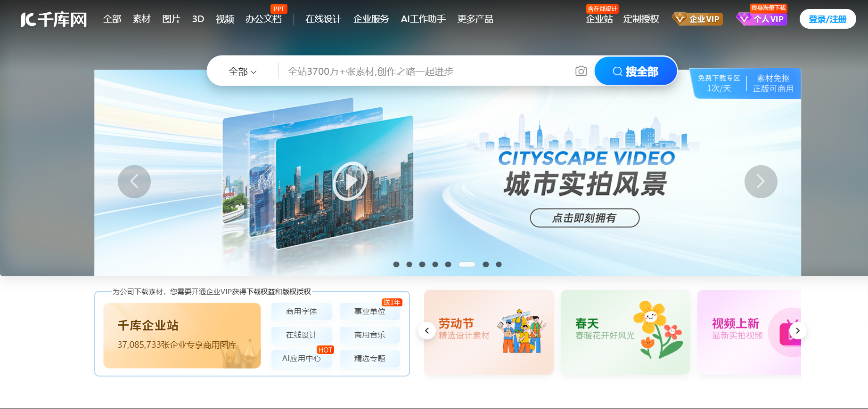Viewport: 868px width, 409px height.
Task: Go to previous banner slide arrow
Action: point(134,182)
